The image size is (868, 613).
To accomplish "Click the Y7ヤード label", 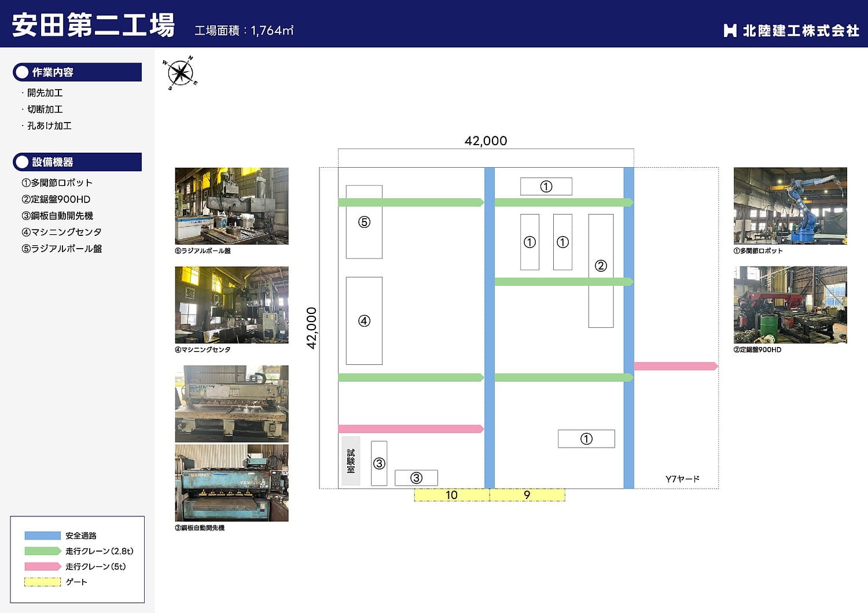I will tap(682, 479).
